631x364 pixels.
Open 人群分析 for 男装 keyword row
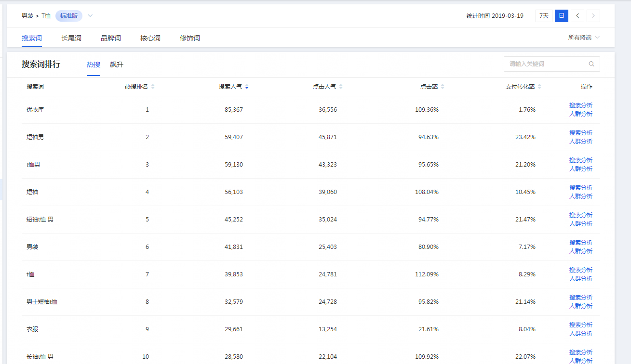click(x=581, y=251)
